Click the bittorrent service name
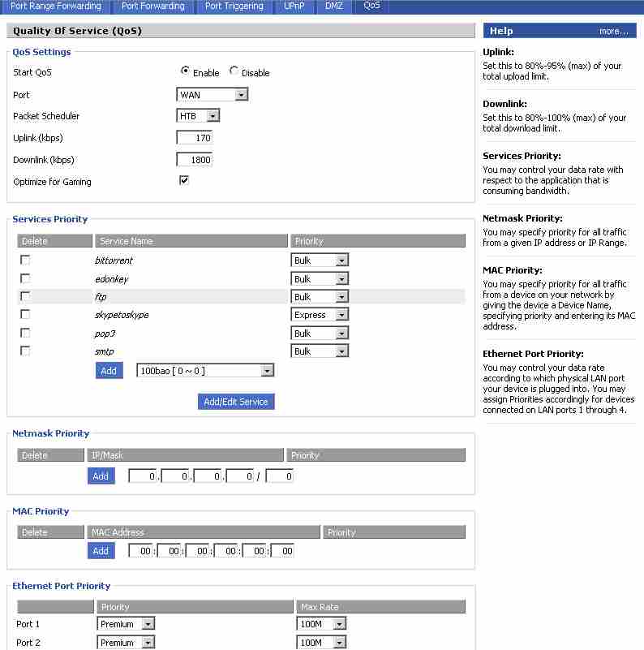Viewport: 644px width, 650px height. click(114, 260)
